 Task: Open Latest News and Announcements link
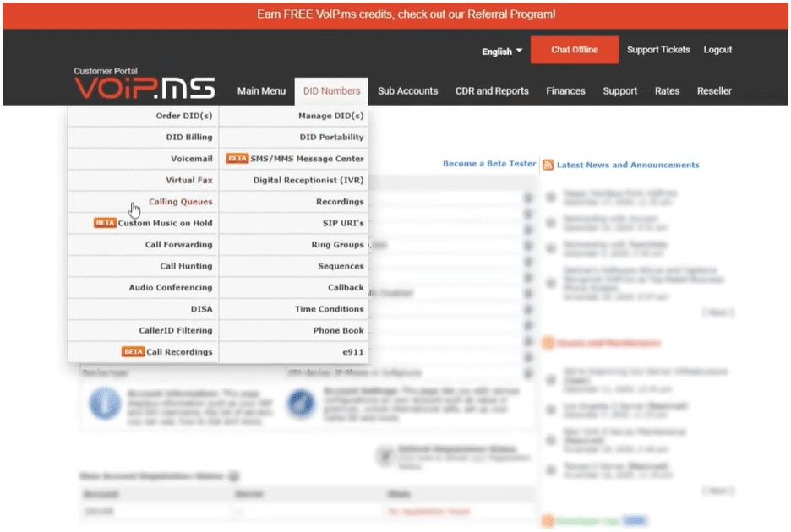point(628,165)
